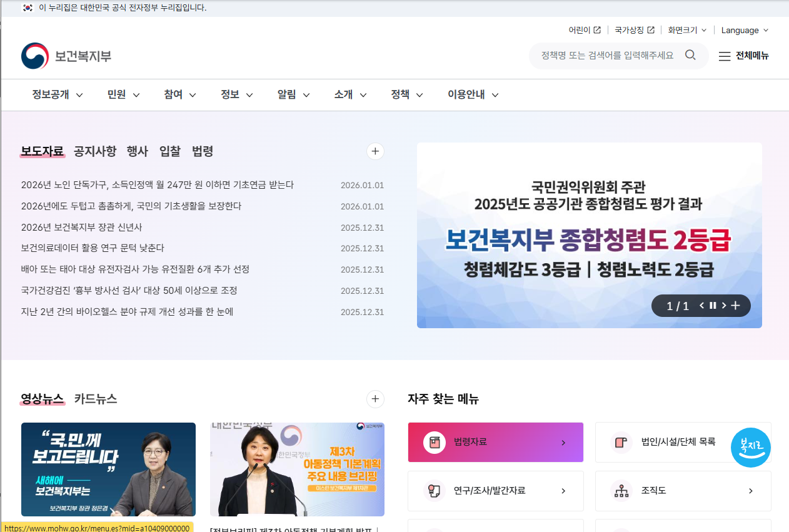The width and height of the screenshot is (789, 532).
Task: Expand video news with the plus icon
Action: point(375,399)
